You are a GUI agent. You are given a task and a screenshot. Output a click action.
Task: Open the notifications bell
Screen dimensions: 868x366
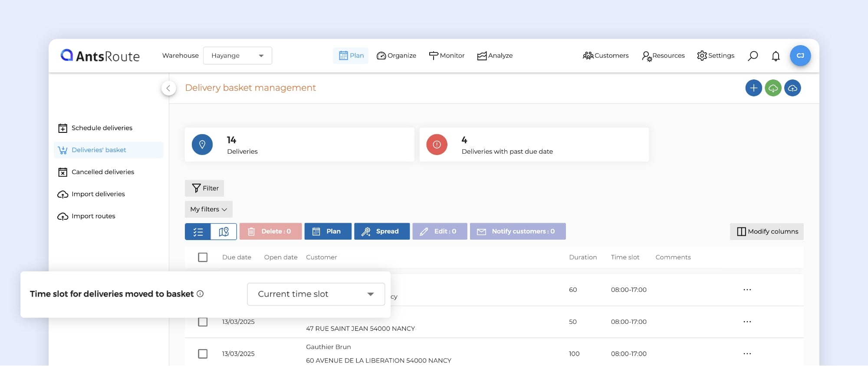tap(776, 56)
